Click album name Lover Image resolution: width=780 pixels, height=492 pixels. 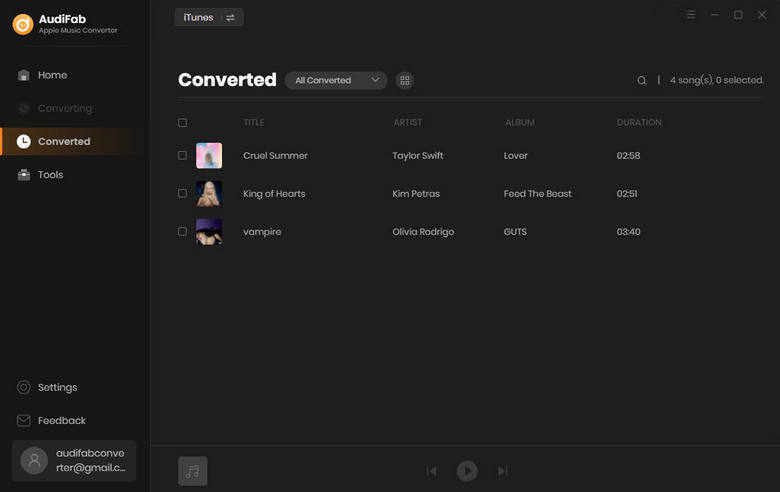515,155
